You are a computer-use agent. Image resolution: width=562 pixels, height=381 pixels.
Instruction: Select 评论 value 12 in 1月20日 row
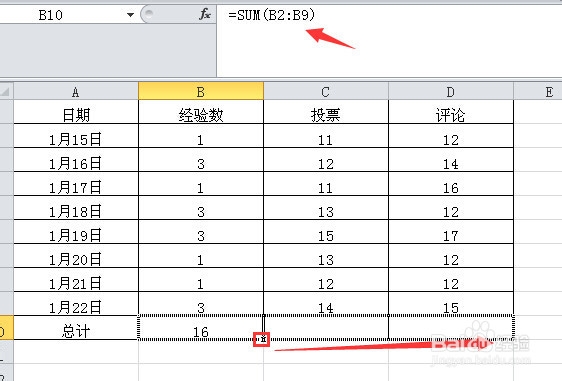(451, 256)
